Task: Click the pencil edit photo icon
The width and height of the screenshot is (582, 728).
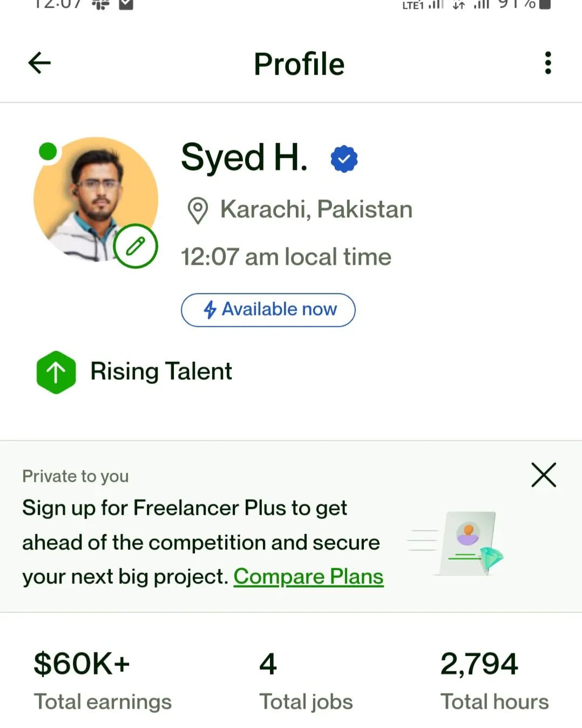Action: [136, 246]
